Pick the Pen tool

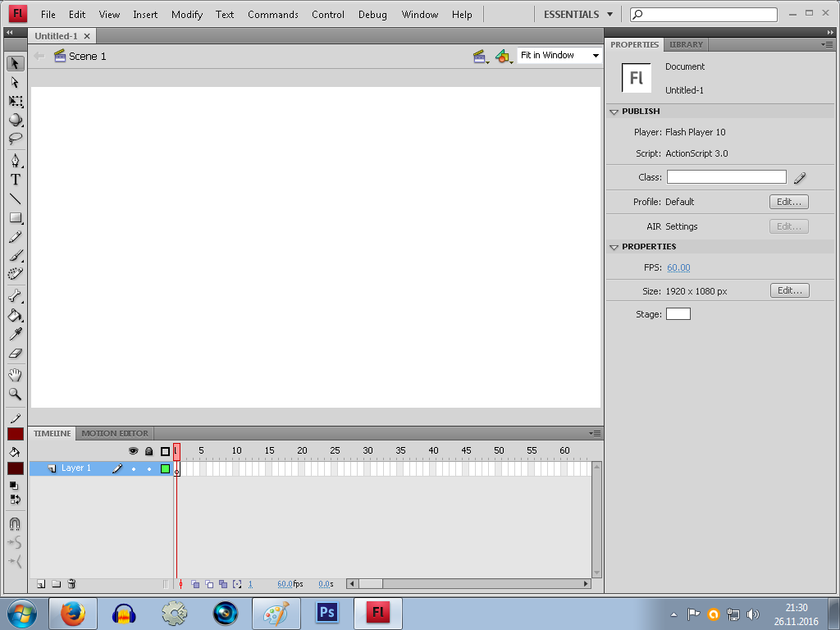coord(15,161)
